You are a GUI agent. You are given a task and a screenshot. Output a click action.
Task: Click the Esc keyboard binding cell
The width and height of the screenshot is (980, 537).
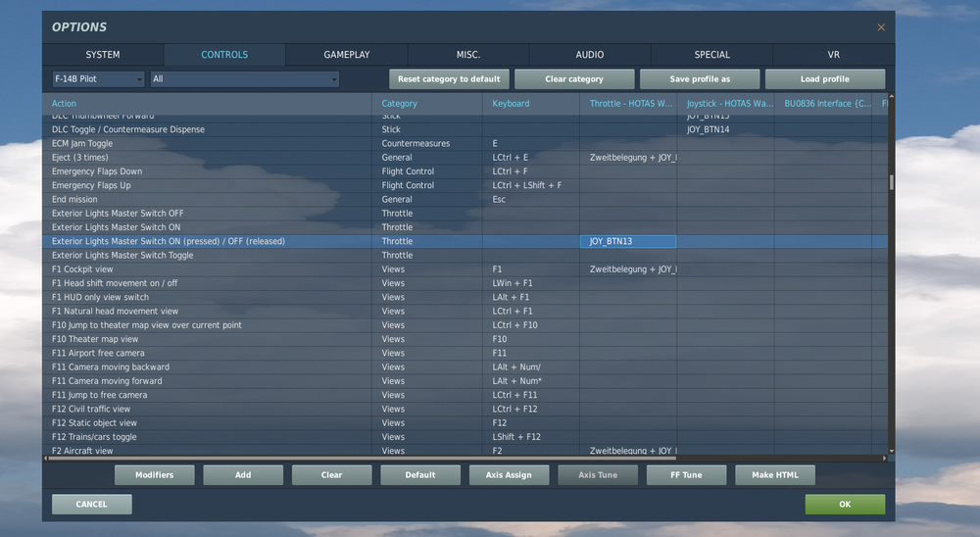pos(531,200)
